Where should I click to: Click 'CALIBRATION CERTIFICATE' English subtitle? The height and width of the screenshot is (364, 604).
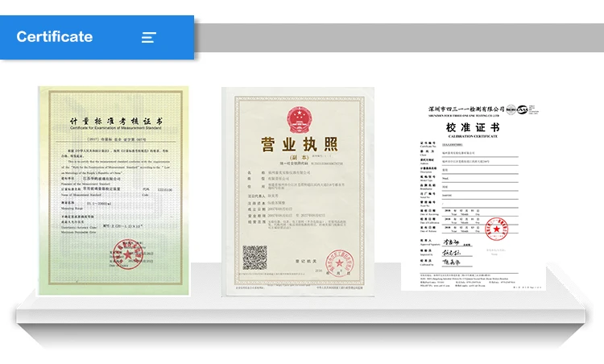tap(472, 138)
